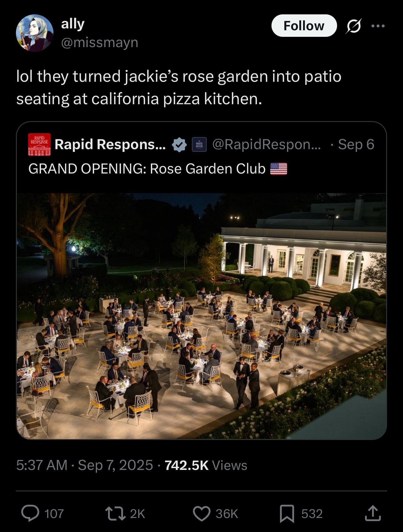Open the Sep 7, 2025 timestamp
The height and width of the screenshot is (532, 403).
click(x=115, y=465)
